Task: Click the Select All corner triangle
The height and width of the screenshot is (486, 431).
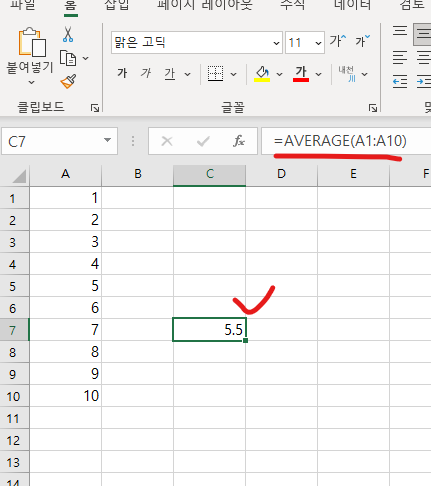Action: tap(19, 176)
